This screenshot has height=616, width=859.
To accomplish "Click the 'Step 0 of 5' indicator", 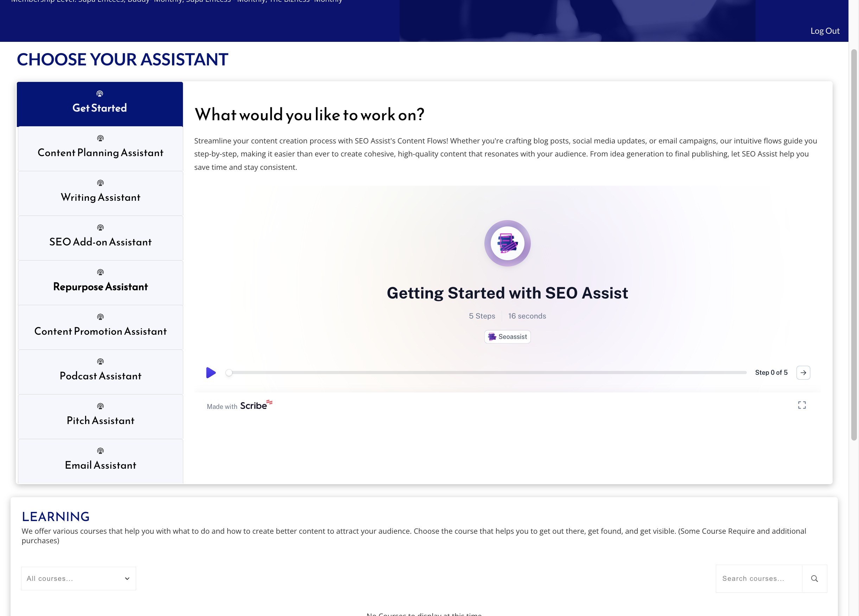I will 771,373.
